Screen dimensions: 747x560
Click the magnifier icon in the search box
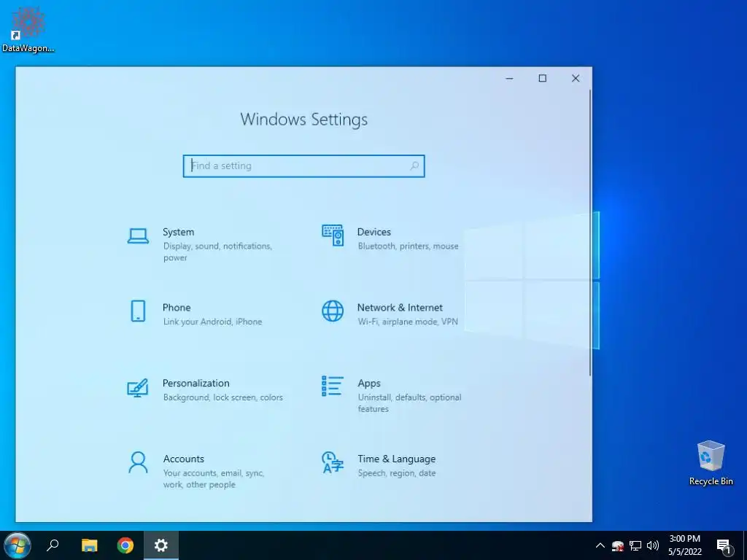click(x=414, y=166)
